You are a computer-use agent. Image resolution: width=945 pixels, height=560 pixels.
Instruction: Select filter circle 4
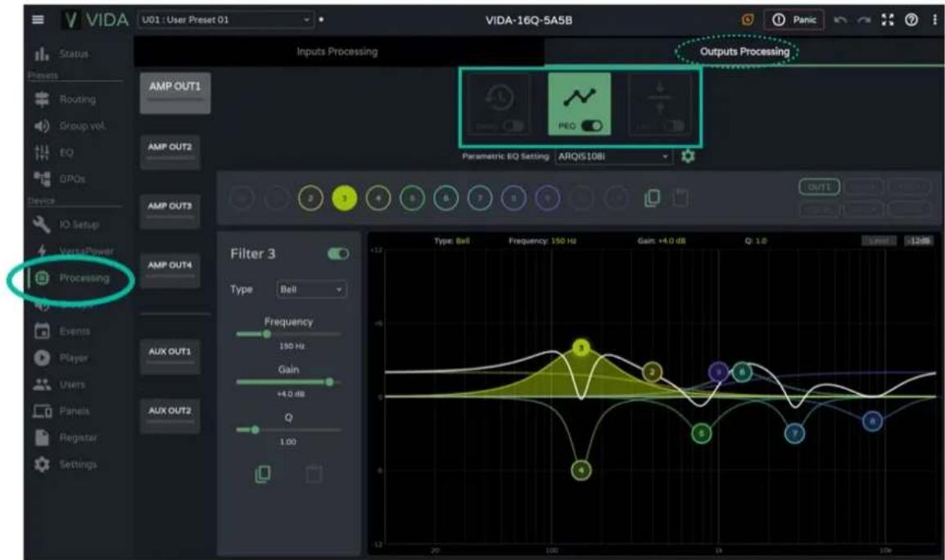[x=378, y=198]
